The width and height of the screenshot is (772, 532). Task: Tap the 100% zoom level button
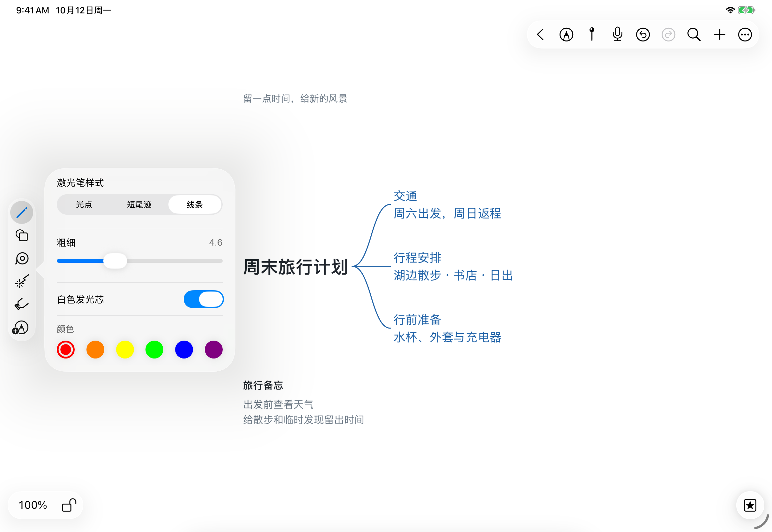33,505
